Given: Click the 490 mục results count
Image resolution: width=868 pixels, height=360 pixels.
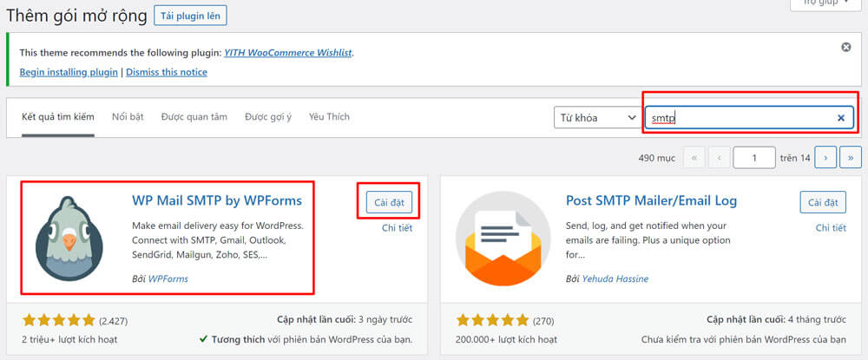Looking at the screenshot, I should tap(656, 158).
